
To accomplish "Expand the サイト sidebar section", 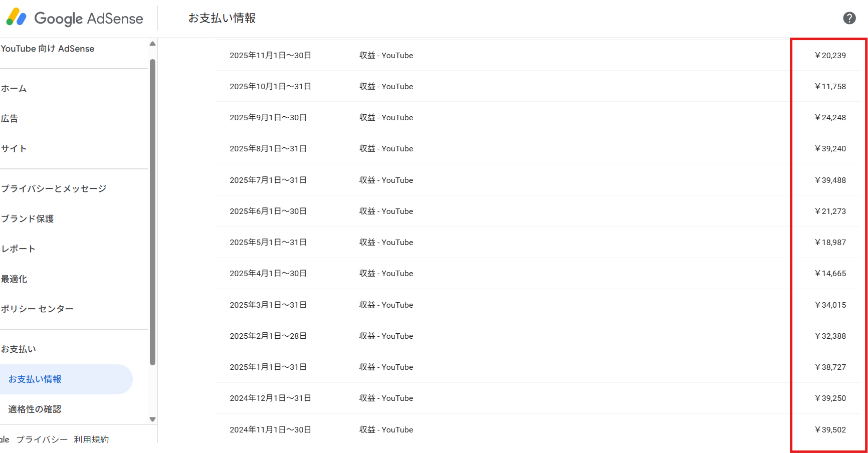I will click(14, 149).
